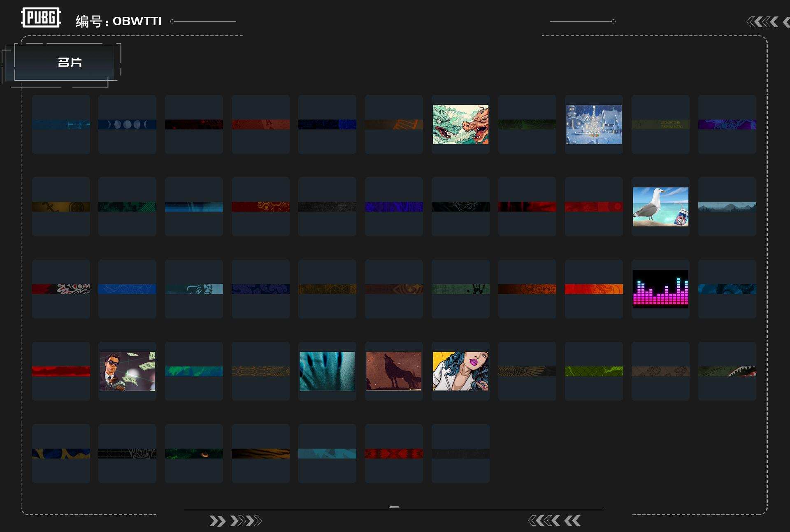790x532 pixels.
Task: Select the howling wolf nameplate
Action: (394, 371)
